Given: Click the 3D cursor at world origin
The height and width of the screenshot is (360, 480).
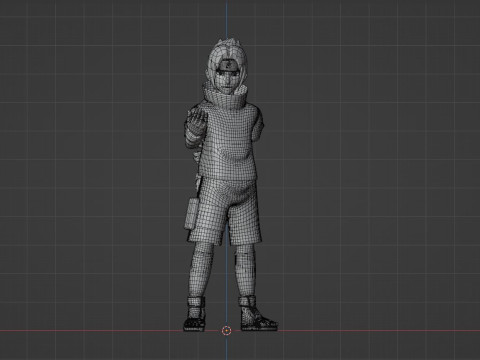Looking at the screenshot, I should pos(227,330).
